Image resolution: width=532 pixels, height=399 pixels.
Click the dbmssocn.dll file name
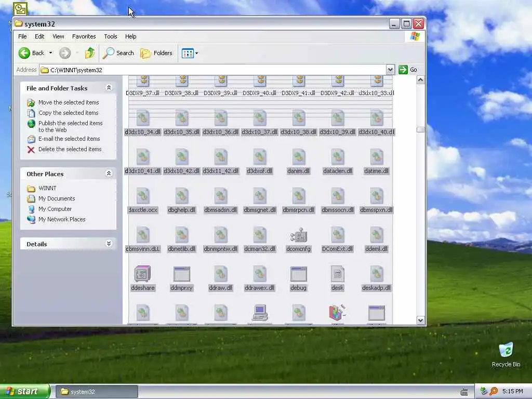coord(337,210)
